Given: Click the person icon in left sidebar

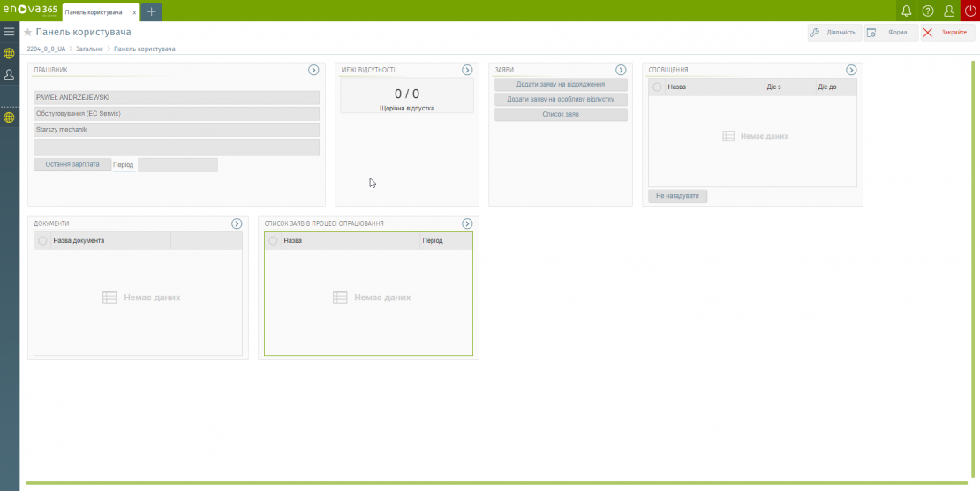Looking at the screenshot, I should tap(9, 75).
